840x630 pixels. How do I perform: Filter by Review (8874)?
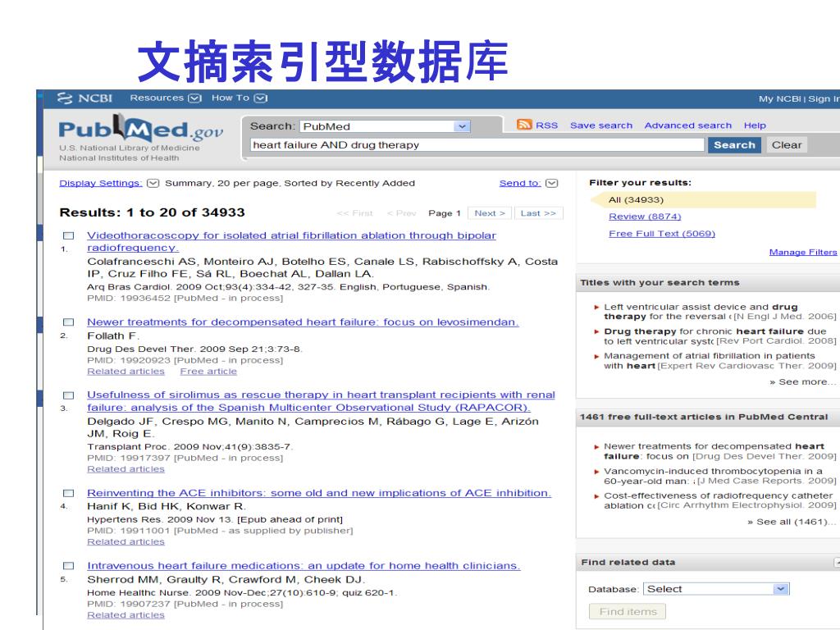click(645, 217)
